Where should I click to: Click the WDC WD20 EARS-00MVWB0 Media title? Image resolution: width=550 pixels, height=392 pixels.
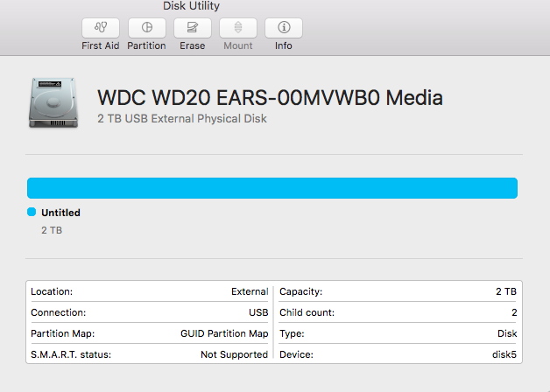point(270,97)
